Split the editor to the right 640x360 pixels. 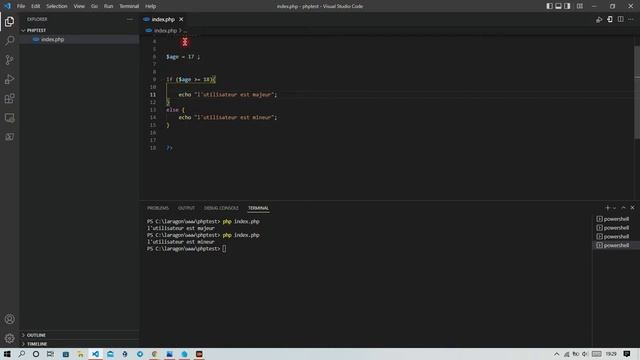620,20
